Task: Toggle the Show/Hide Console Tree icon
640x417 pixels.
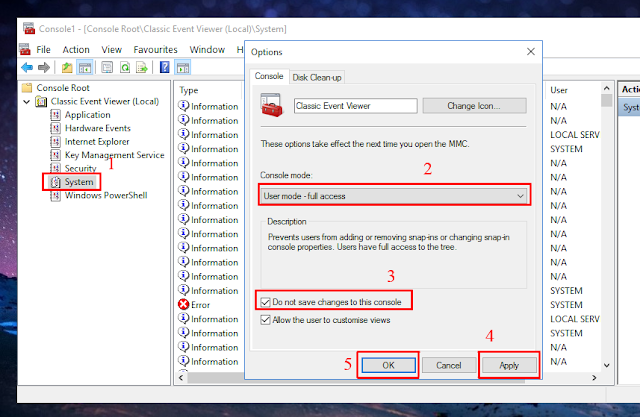Action: coord(85,67)
